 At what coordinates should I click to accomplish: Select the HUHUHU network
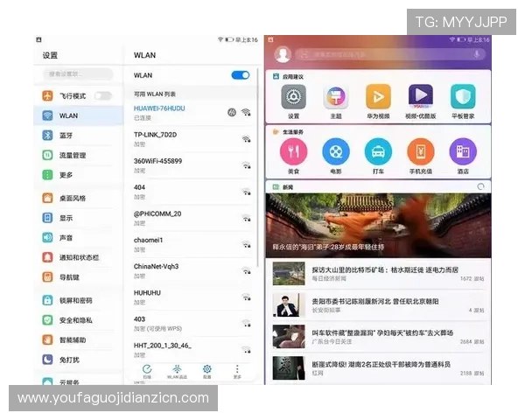[x=191, y=297]
